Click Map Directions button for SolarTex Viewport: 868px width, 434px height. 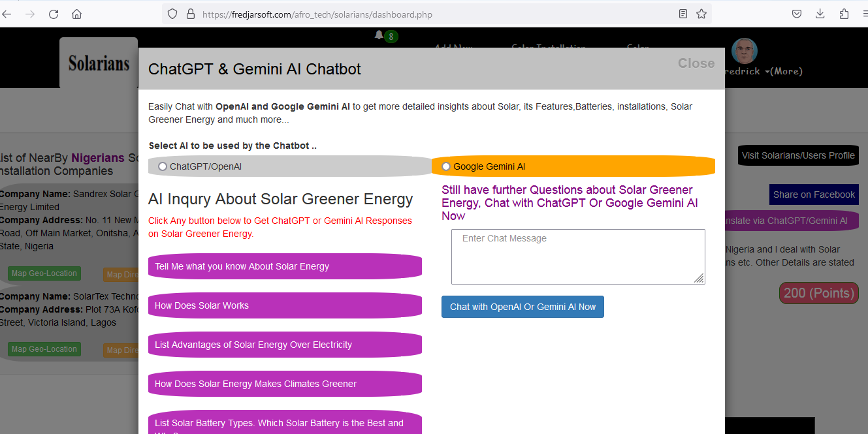[121, 350]
